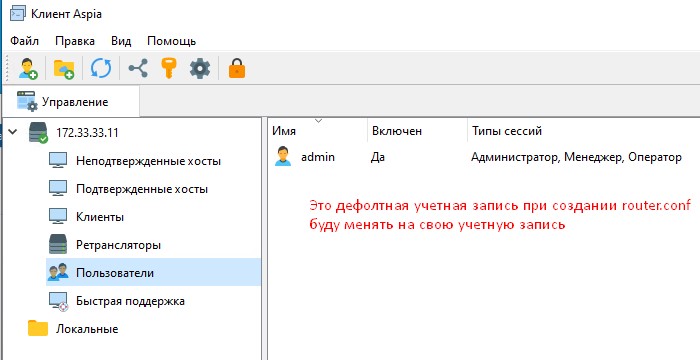This screenshot has height=360, width=700.
Task: Select Неподтвержденные хосты in the tree
Action: tap(148, 161)
